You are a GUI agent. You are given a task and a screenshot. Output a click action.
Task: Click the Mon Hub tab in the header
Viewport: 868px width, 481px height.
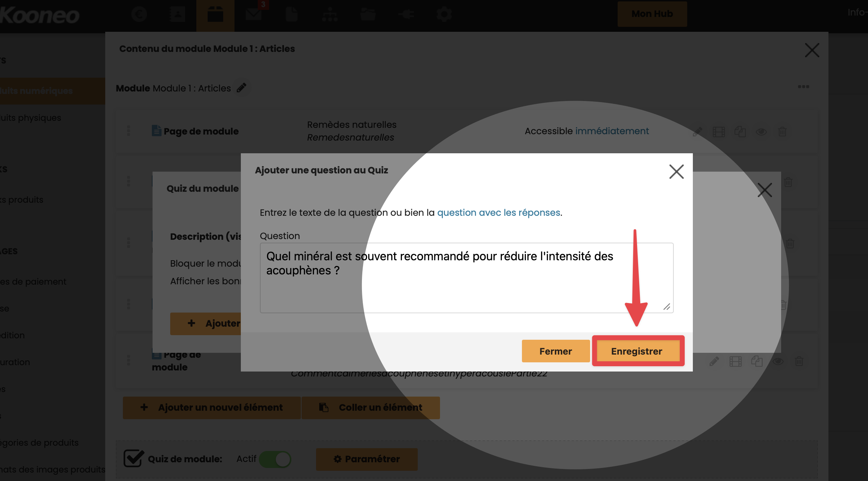pos(652,14)
